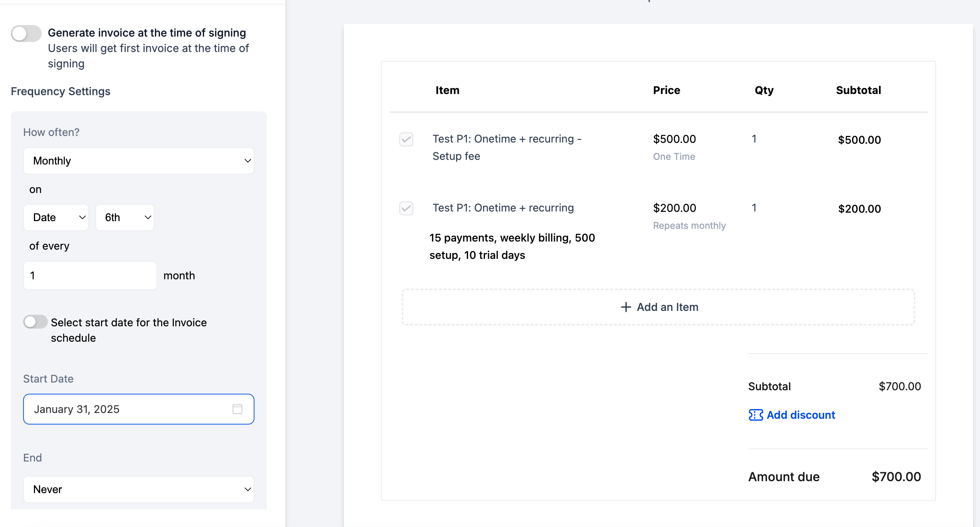Click Add an Item button
980x527 pixels.
coord(658,307)
